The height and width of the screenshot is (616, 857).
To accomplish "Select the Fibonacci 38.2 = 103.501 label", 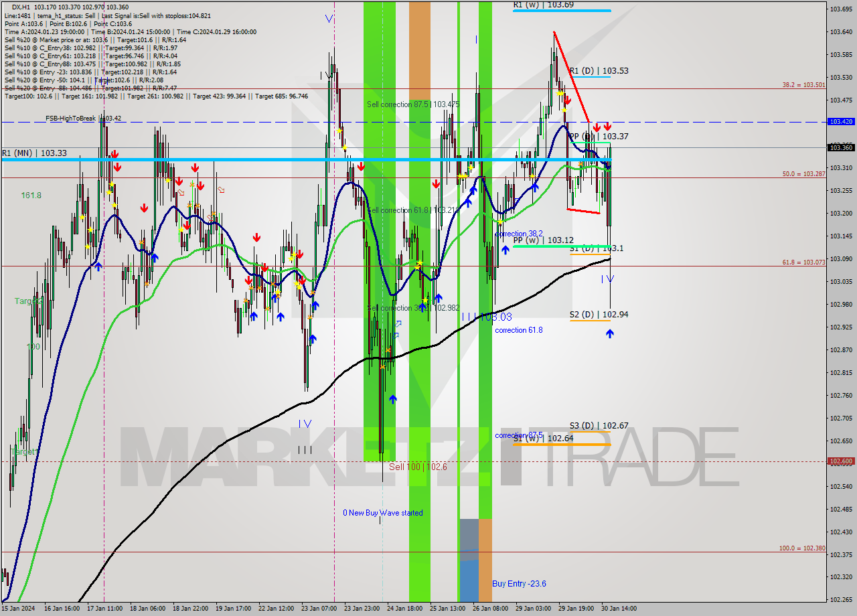I will 804,85.
